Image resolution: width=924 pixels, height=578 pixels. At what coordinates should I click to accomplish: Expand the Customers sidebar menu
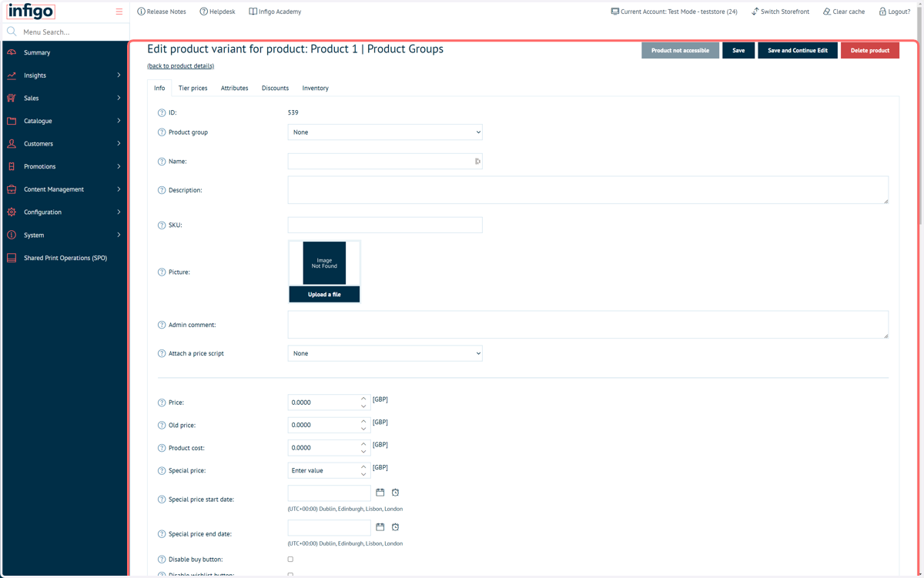click(119, 144)
